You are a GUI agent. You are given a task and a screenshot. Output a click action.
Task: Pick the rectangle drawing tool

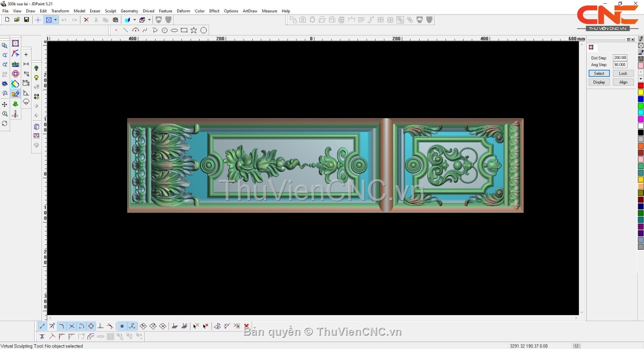[x=184, y=30]
